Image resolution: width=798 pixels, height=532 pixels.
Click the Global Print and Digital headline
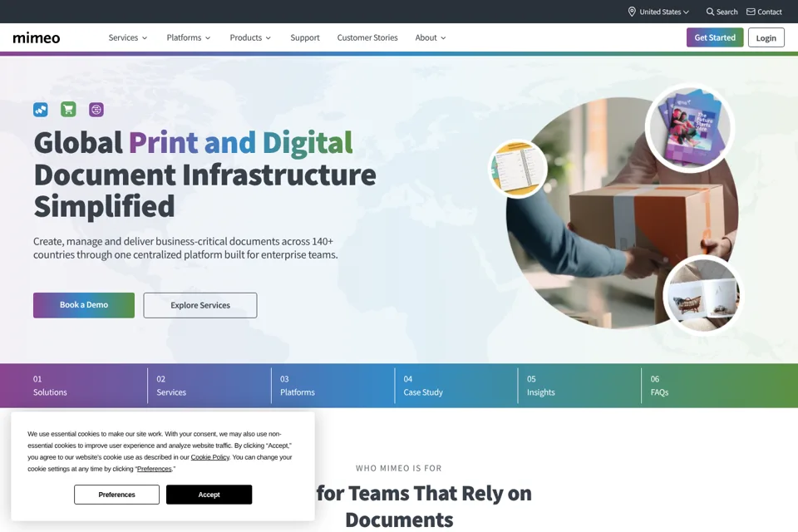205,174
